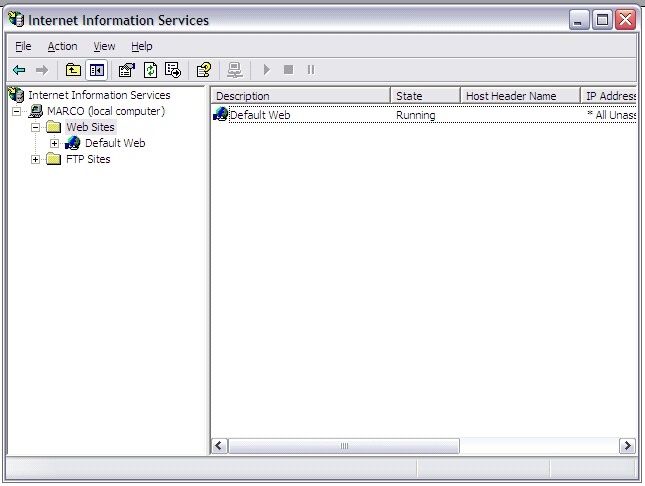The image size is (645, 486).
Task: Sort by Host Header Name column
Action: pyautogui.click(x=520, y=96)
